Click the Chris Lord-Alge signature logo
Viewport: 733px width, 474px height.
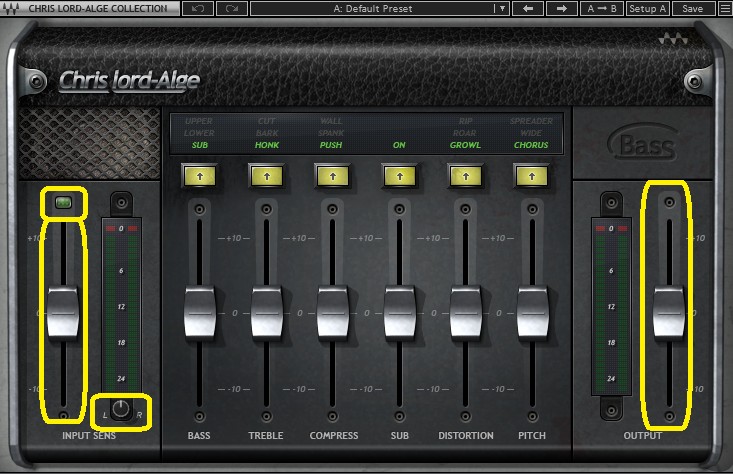[x=130, y=80]
